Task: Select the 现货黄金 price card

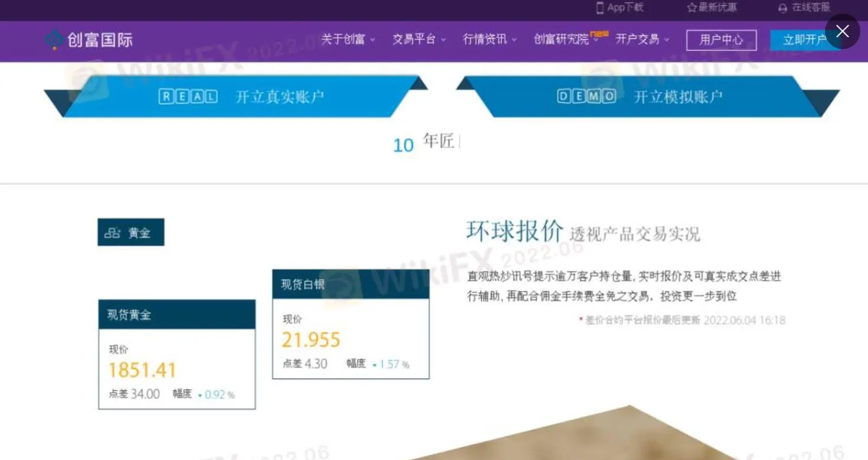Action: (x=177, y=354)
